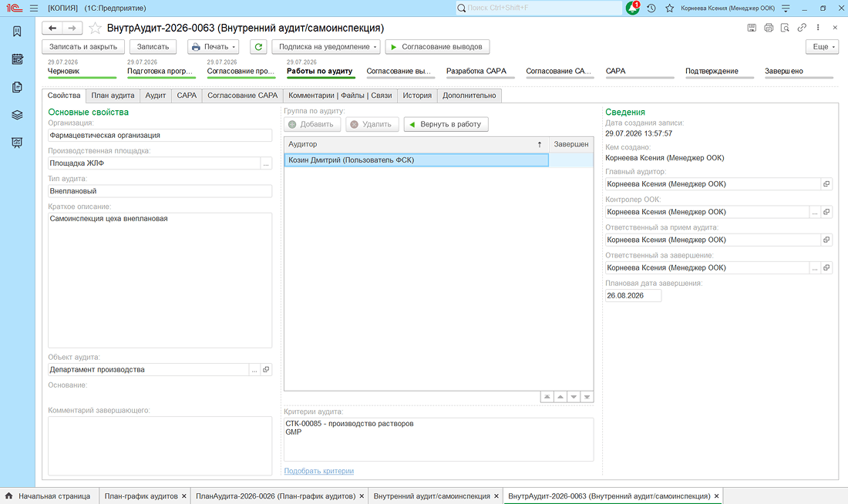This screenshot has height=504, width=848.
Task: Go back with the left arrow button
Action: click(x=52, y=28)
